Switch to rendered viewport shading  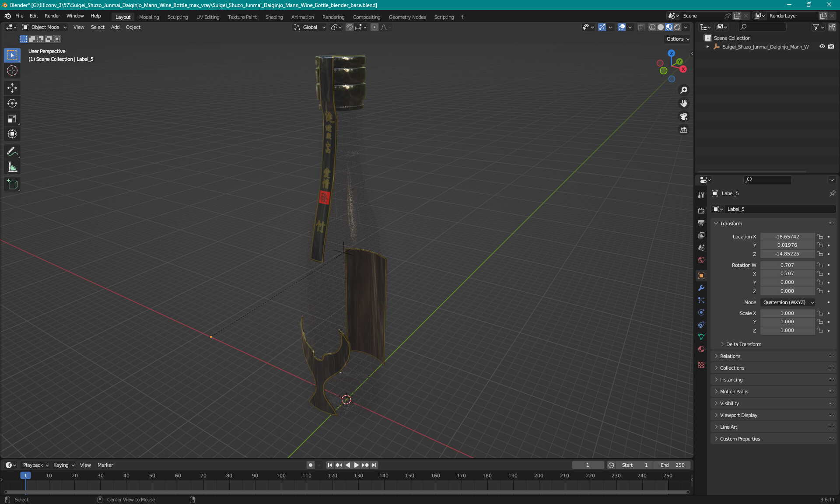pyautogui.click(x=677, y=27)
